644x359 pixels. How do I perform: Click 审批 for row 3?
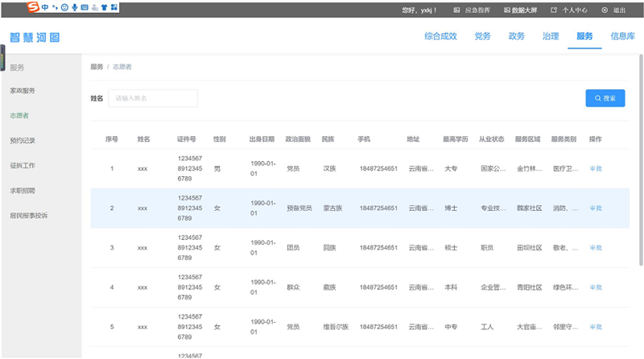tap(596, 248)
